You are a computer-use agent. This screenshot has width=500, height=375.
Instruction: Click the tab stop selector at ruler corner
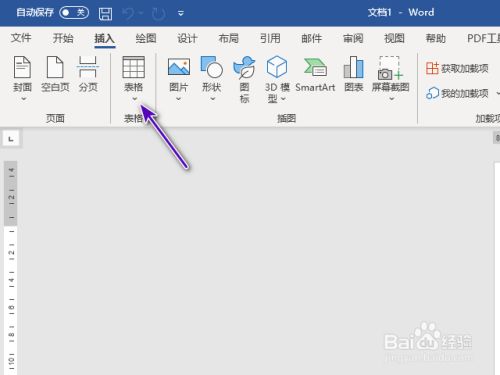point(11,138)
